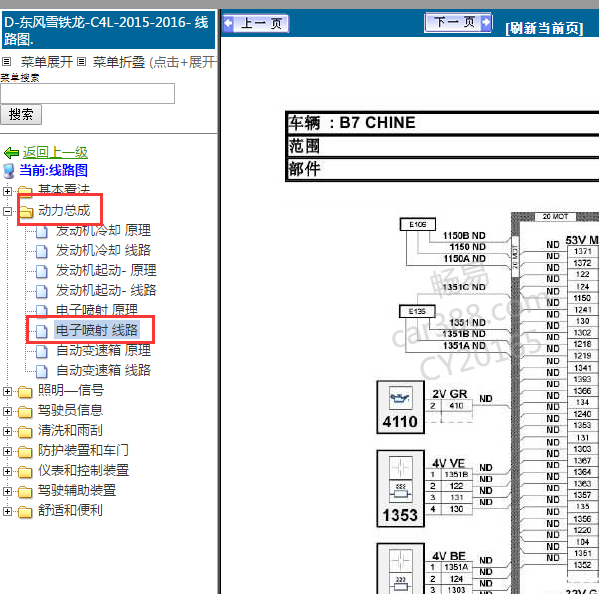Viewport: 599px width, 594px height.
Task: Click the 搜索 search button
Action: pos(21,115)
